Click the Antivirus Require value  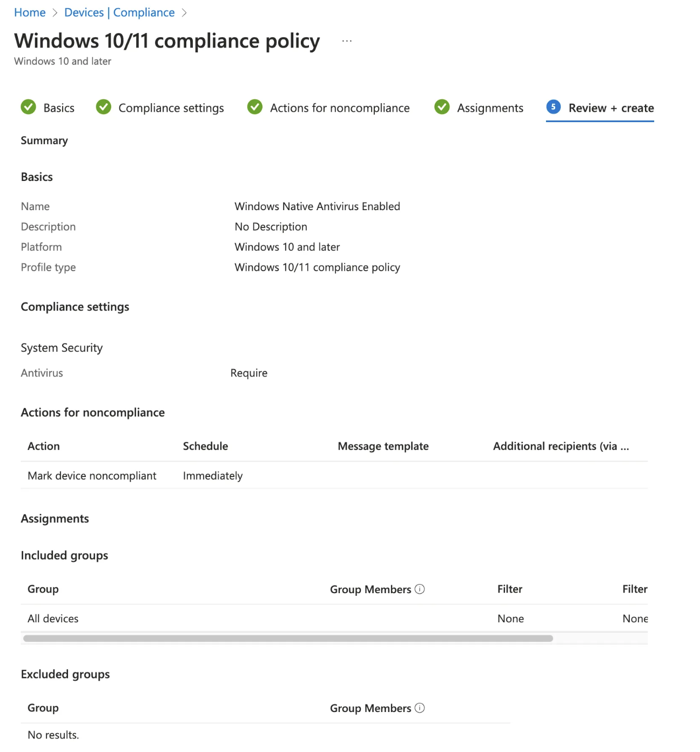249,373
